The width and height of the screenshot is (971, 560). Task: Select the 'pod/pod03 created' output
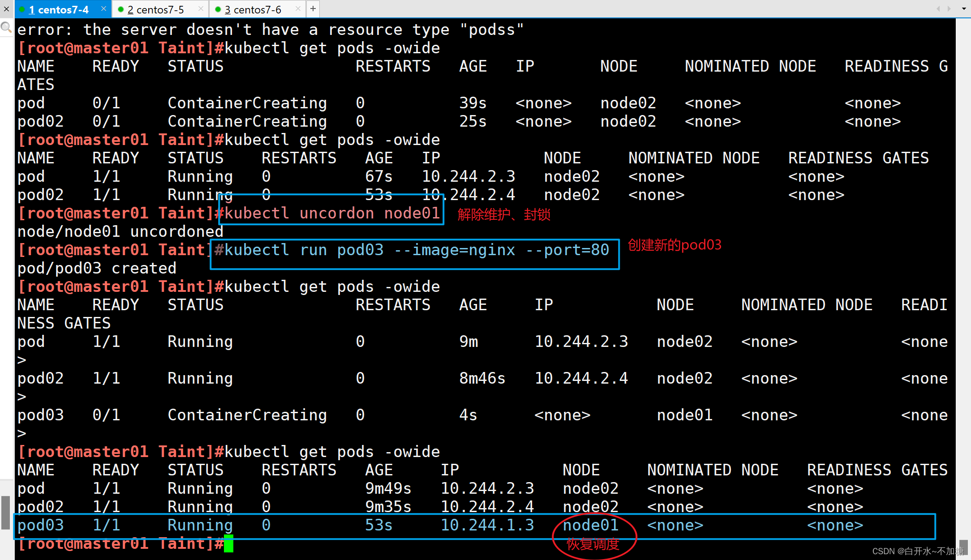[97, 268]
